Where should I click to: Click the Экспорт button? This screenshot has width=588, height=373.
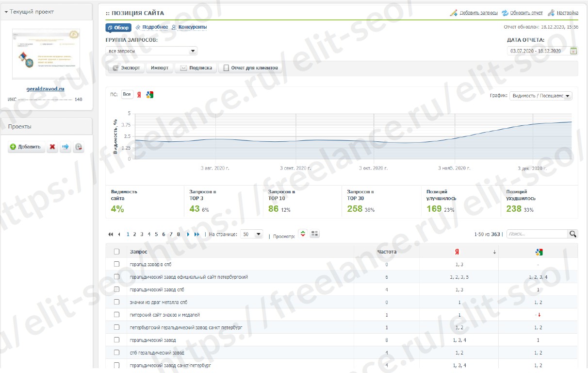126,68
